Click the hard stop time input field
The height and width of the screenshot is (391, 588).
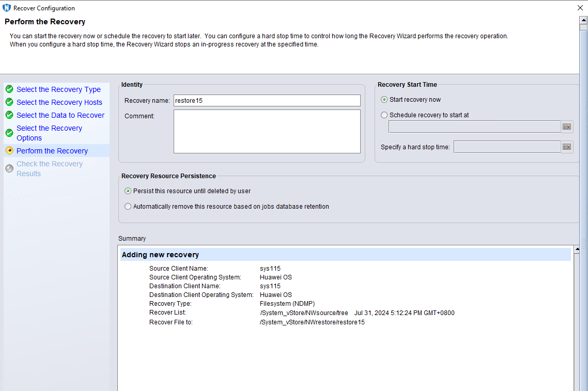click(507, 147)
